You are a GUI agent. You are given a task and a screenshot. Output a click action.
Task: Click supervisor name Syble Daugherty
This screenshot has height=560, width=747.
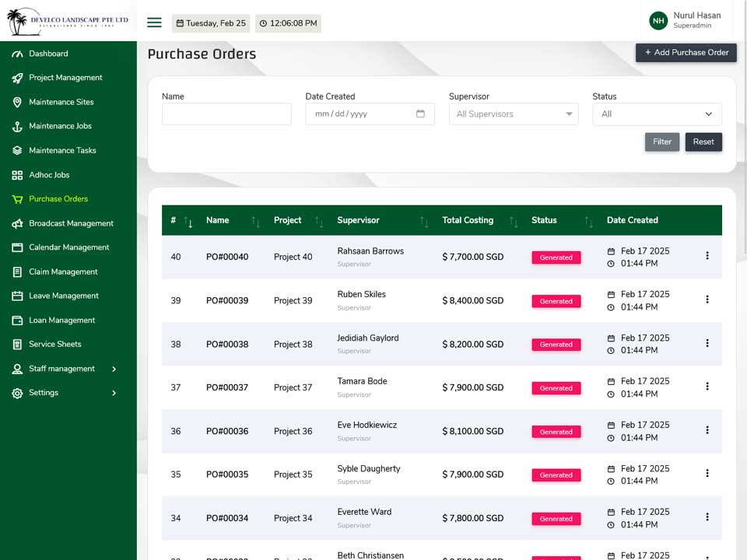(x=369, y=469)
